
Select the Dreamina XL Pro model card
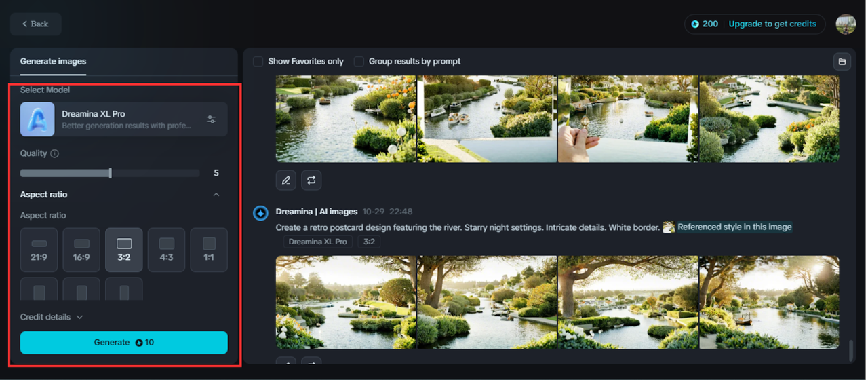tap(123, 119)
